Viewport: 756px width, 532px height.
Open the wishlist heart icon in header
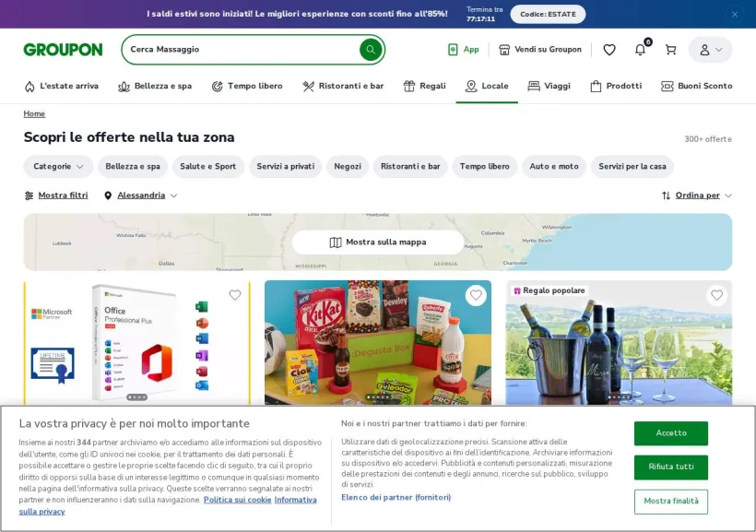pyautogui.click(x=609, y=50)
